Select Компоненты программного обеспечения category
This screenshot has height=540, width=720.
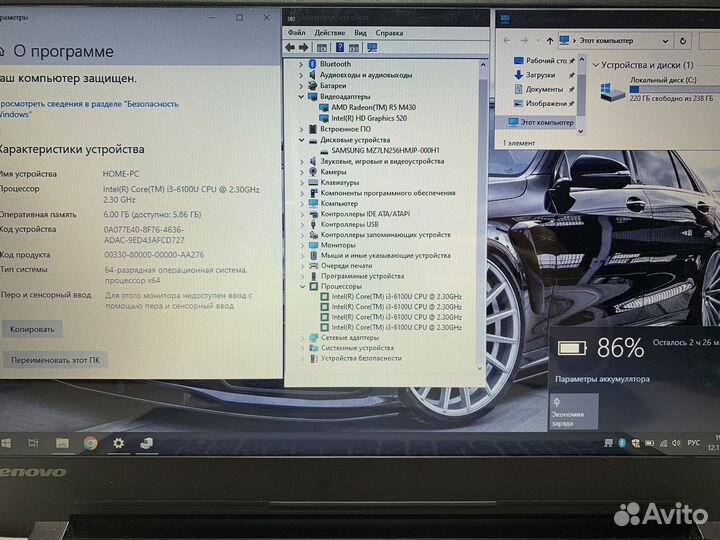tap(388, 193)
